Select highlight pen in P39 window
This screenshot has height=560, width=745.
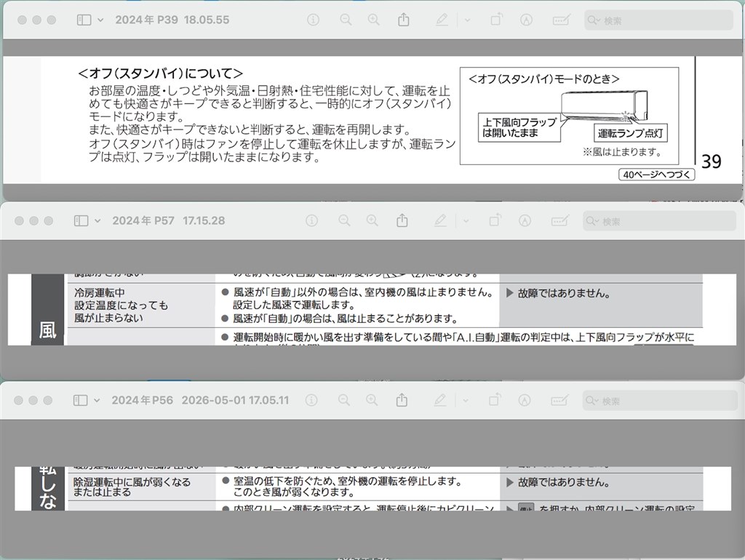pyautogui.click(x=442, y=20)
